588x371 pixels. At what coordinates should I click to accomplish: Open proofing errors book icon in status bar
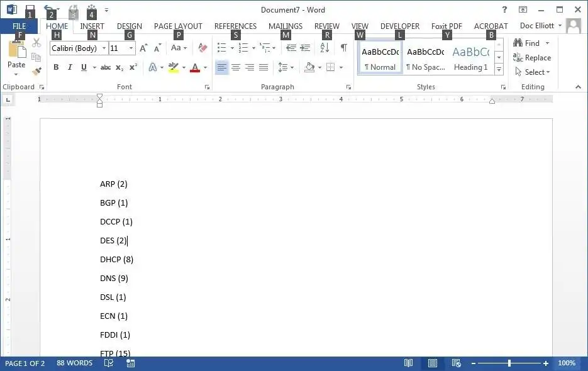pyautogui.click(x=109, y=363)
